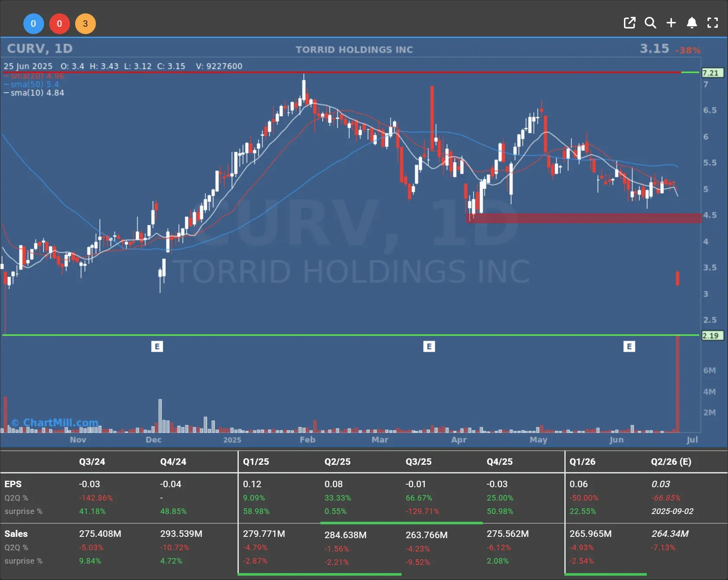Click the Q3/25 sales surprise -9.52%
Viewport: 728px width, 580px height.
tap(418, 562)
